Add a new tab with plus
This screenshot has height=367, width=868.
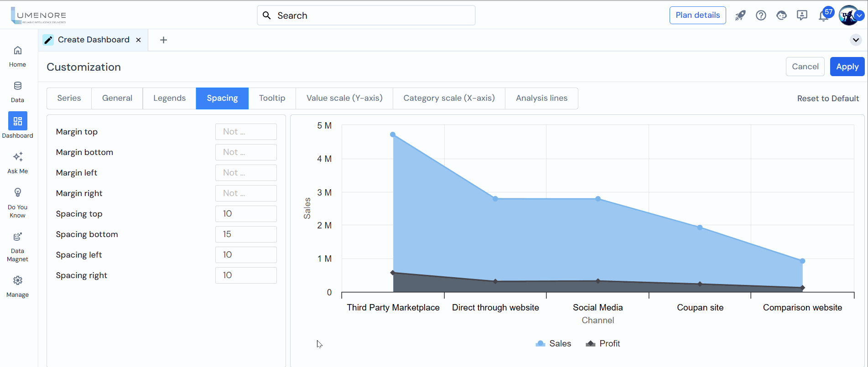coord(163,40)
